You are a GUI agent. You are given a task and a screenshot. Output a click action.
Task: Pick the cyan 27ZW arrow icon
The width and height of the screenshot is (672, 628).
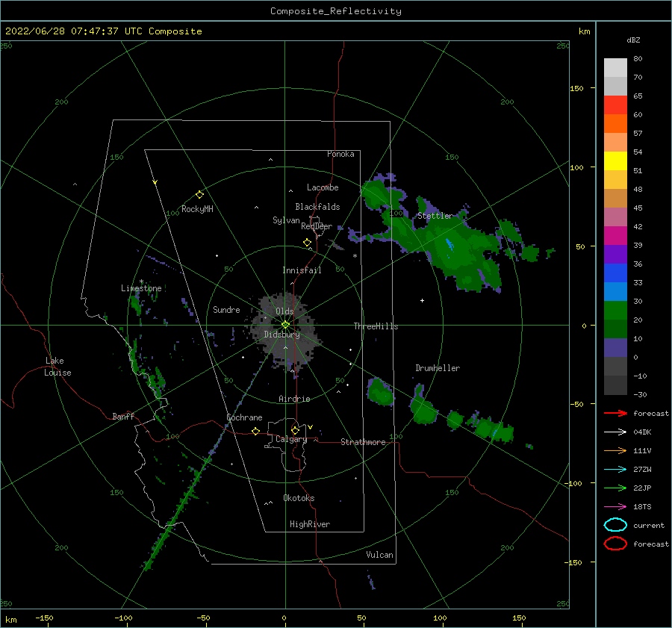coord(615,470)
